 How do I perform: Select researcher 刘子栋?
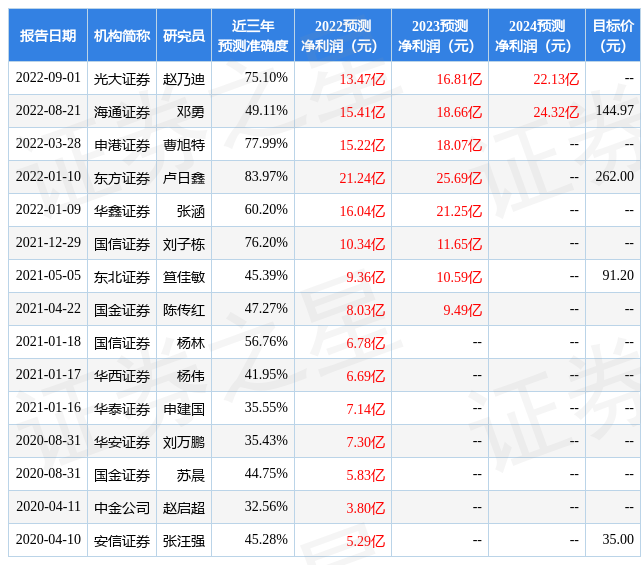(184, 244)
